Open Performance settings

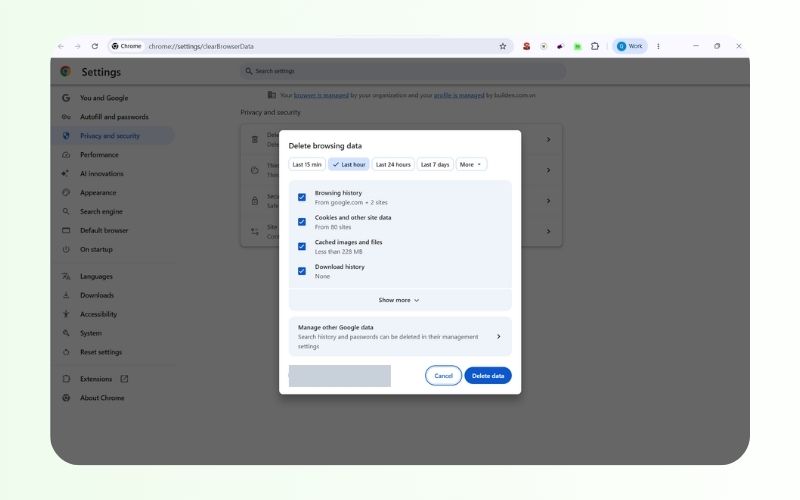(99, 155)
